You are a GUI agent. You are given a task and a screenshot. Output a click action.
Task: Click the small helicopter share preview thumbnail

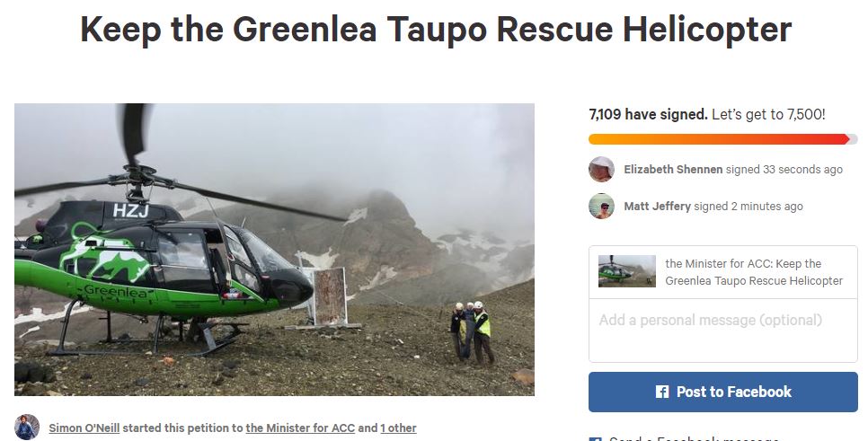[x=626, y=271]
